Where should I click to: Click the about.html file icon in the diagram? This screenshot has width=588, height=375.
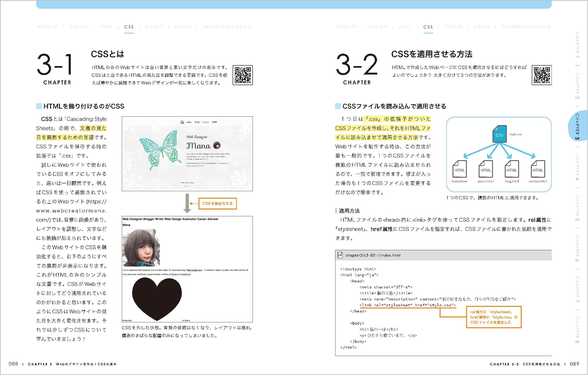tap(485, 169)
